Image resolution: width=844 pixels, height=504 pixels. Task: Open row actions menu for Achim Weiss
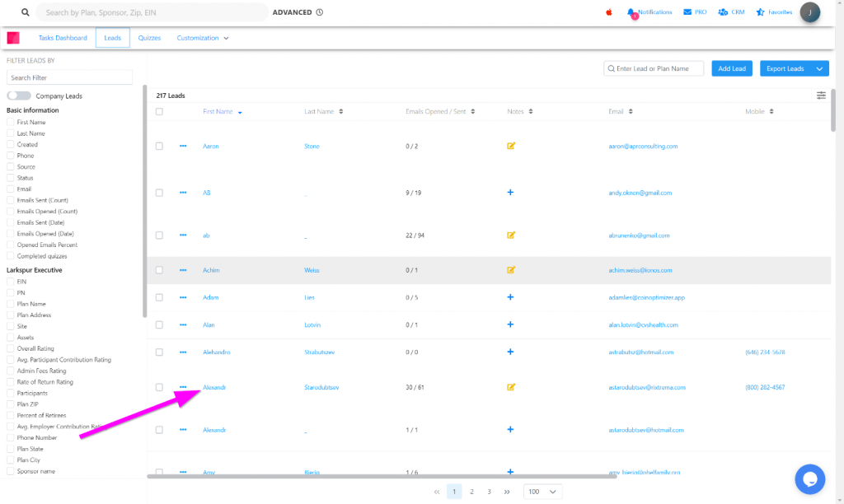point(183,270)
